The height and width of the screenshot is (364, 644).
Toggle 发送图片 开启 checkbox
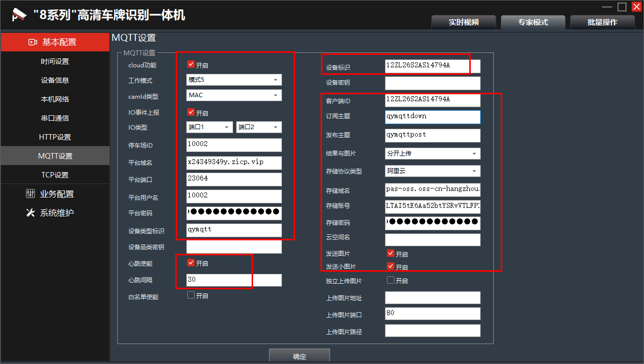pos(391,253)
